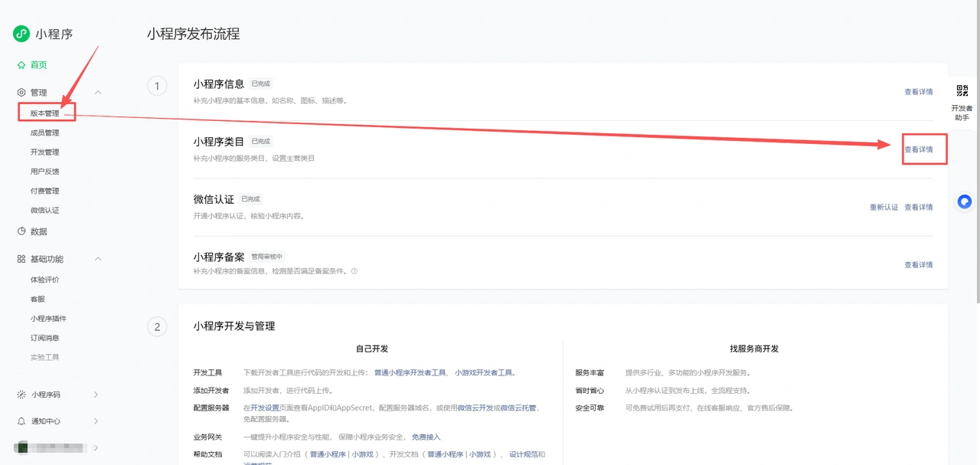
Task: Click the 重新认证 link
Action: (884, 207)
